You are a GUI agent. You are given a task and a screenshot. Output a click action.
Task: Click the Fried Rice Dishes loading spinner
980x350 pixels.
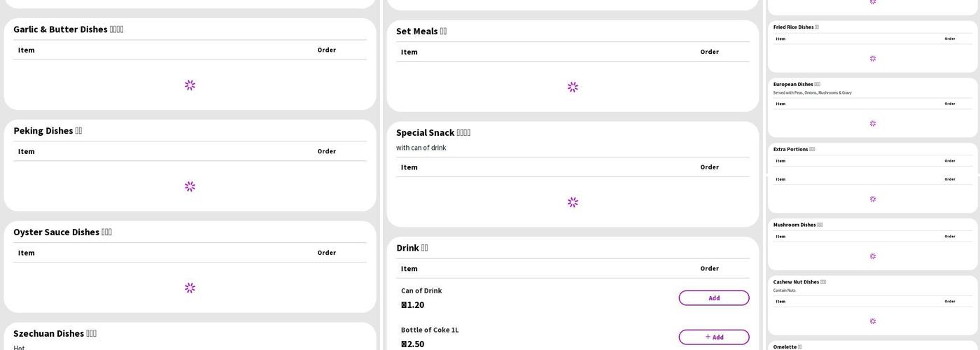(x=872, y=59)
